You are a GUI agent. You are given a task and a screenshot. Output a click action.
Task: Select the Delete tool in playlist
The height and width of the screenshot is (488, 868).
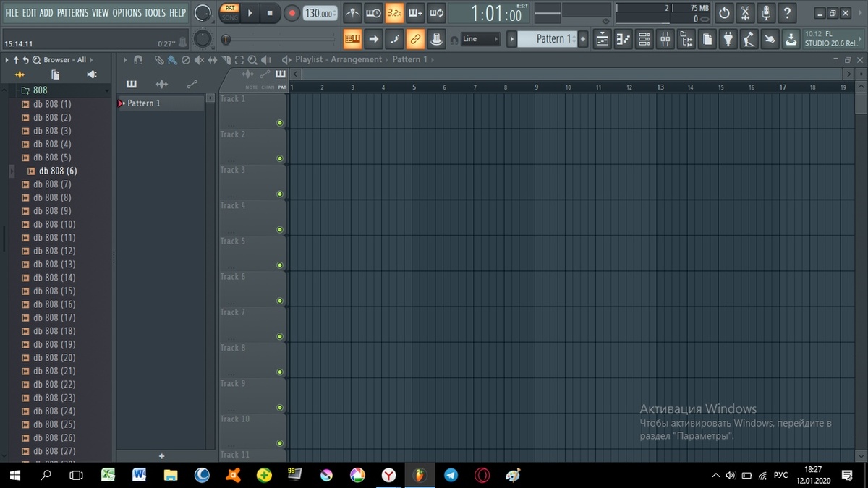click(x=185, y=60)
